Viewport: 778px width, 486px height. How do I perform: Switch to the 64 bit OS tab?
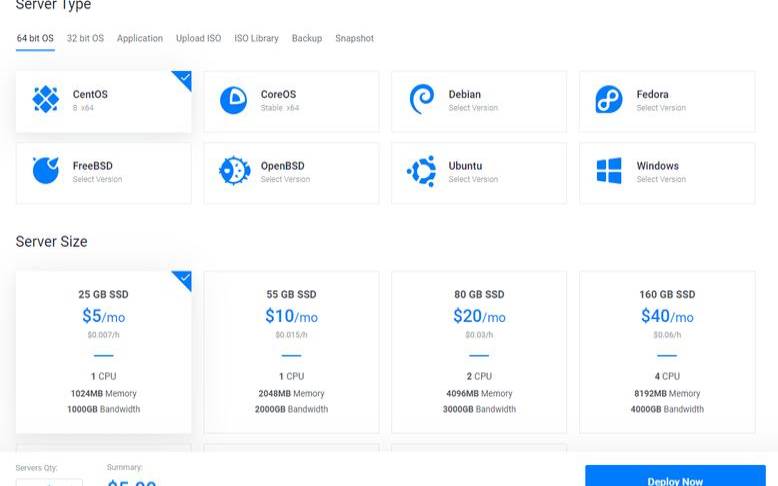tap(35, 38)
